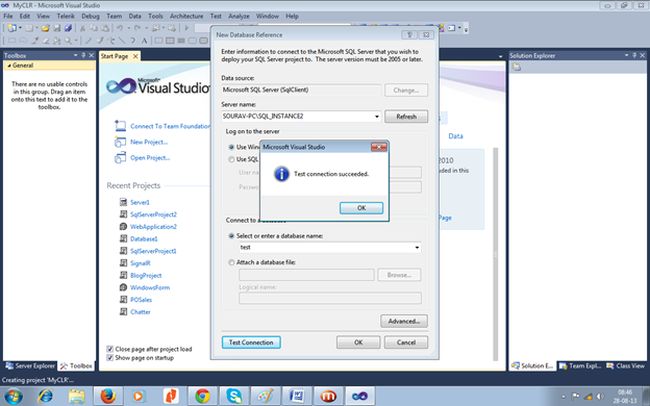Click the Start Page vertical scrollbar
The height and width of the screenshot is (406, 650).
point(495,254)
